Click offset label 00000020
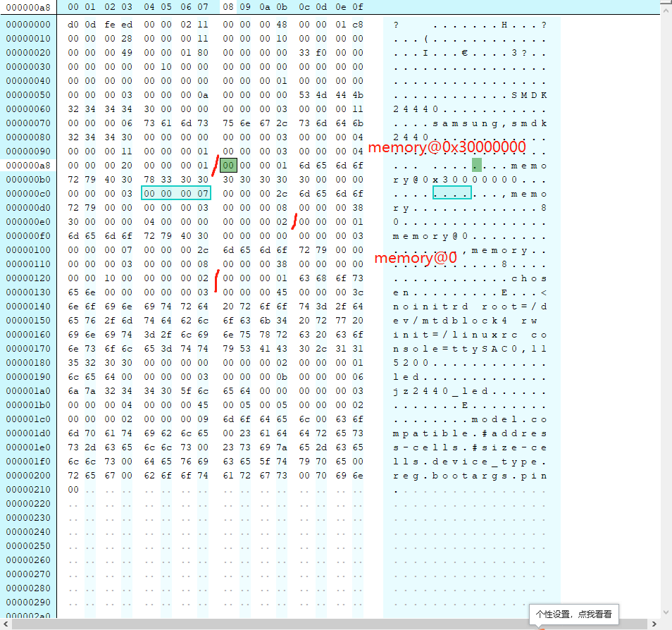Viewport: 672px width, 630px height. 28,53
